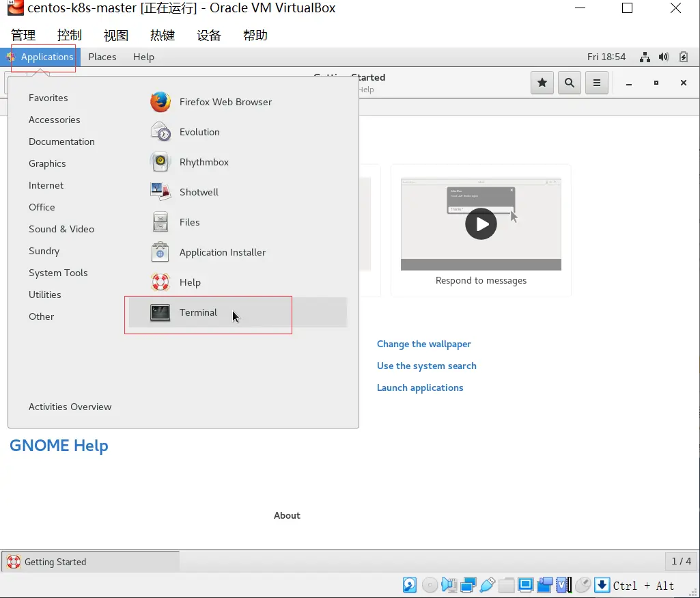The width and height of the screenshot is (700, 598).
Task: Maximize the Getting Started Help window
Action: point(656,83)
